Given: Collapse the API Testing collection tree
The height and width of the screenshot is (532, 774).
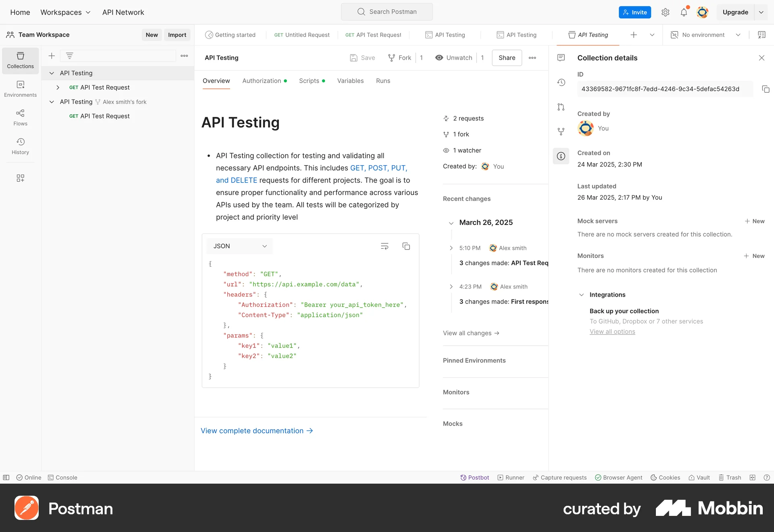Looking at the screenshot, I should coord(52,73).
